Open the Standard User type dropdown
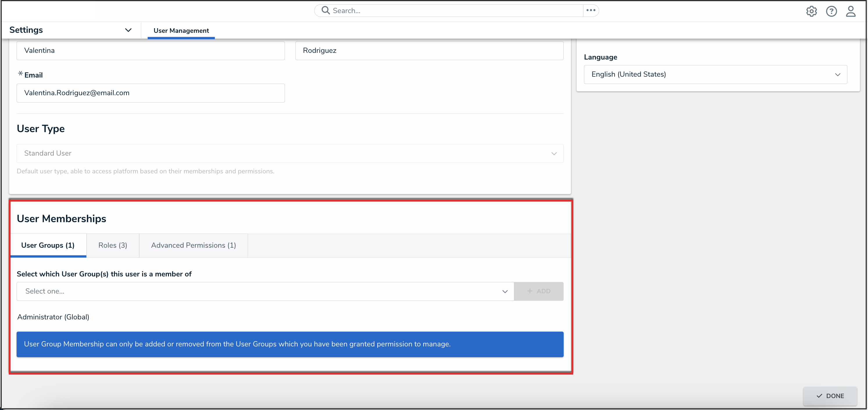The image size is (868, 410). pyautogui.click(x=290, y=154)
